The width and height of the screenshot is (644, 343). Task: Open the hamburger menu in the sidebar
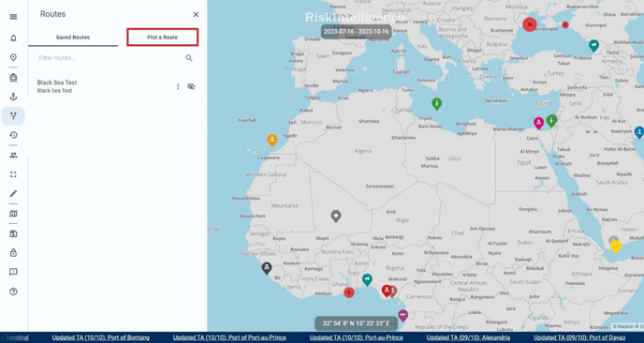tap(13, 17)
